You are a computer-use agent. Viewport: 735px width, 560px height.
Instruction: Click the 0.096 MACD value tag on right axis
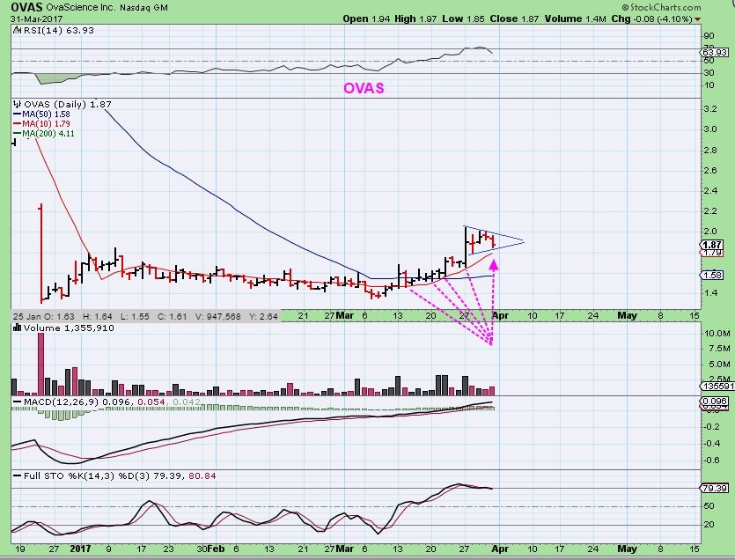coord(715,402)
